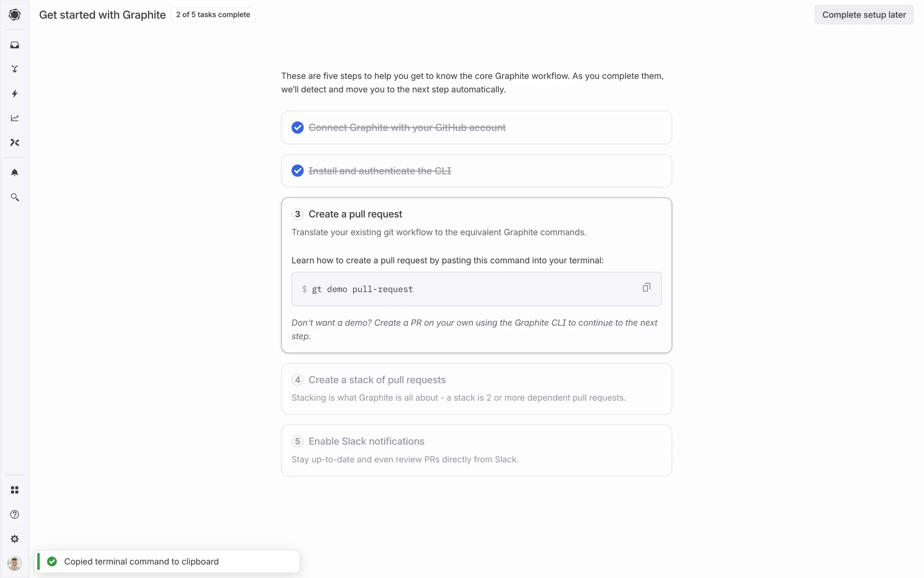Copy the gt demo command icon
Image resolution: width=924 pixels, height=578 pixels.
tap(646, 288)
